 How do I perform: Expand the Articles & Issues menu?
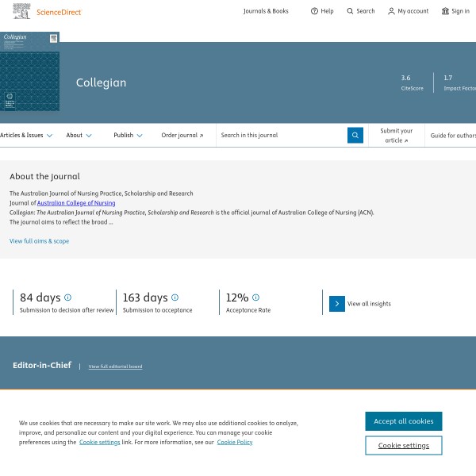point(26,136)
